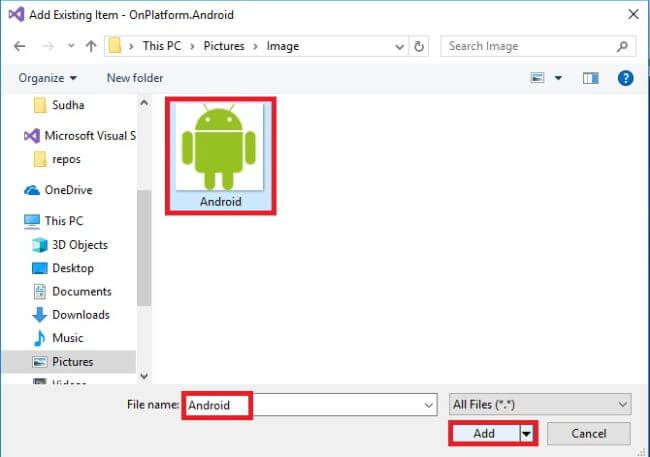Select the Sudha folder in the tree
The height and width of the screenshot is (457, 650).
(x=68, y=105)
